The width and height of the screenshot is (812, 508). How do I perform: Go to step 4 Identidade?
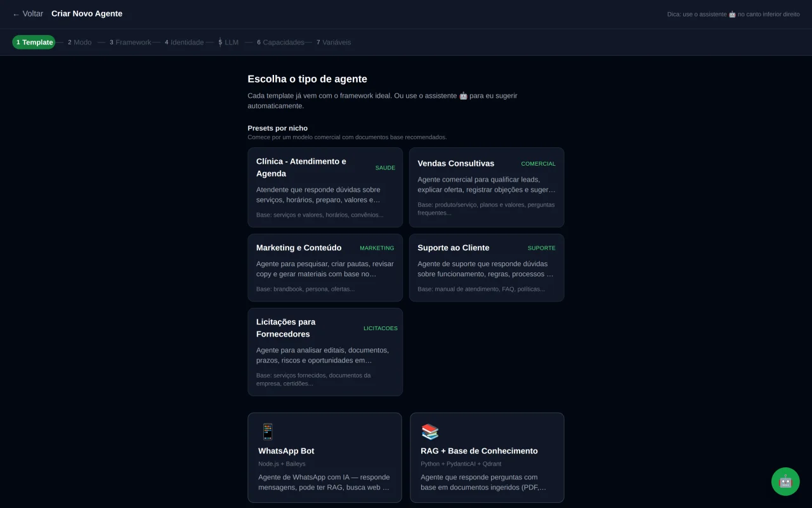tap(184, 43)
